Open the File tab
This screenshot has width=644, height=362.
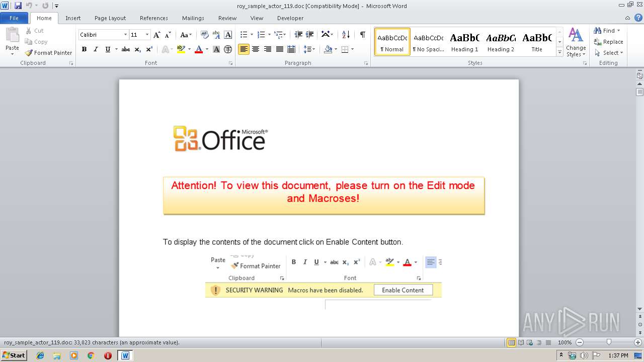(14, 18)
